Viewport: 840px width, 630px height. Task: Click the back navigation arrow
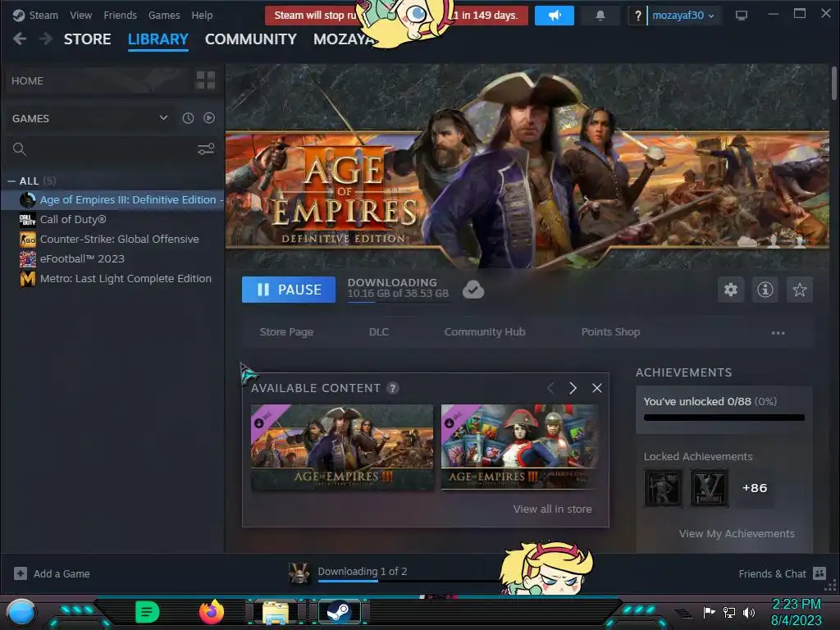pyautogui.click(x=20, y=39)
